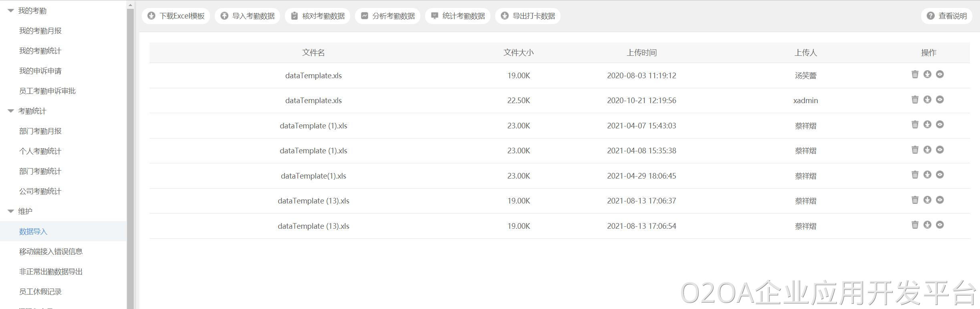The width and height of the screenshot is (980, 309).
Task: View the file uploaded 2021-08-13 17:06:54
Action: 940,225
